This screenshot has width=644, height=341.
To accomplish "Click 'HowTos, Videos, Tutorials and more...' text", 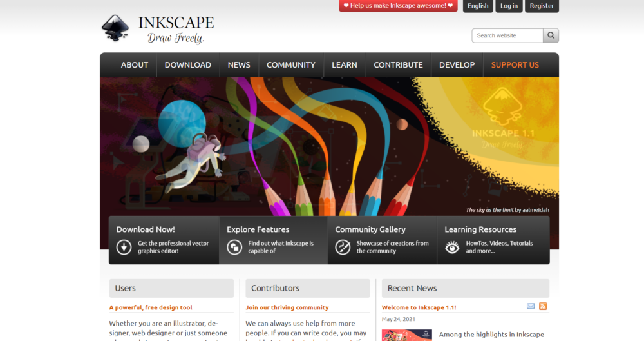I will click(499, 248).
